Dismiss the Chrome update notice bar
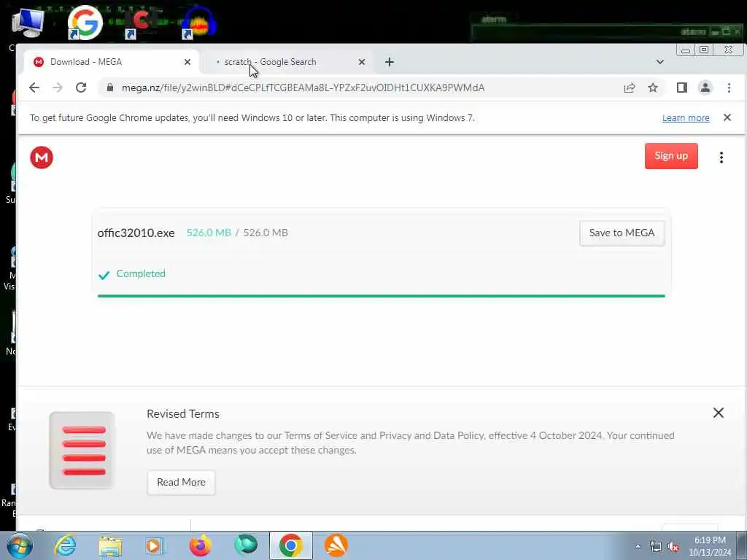 point(727,117)
